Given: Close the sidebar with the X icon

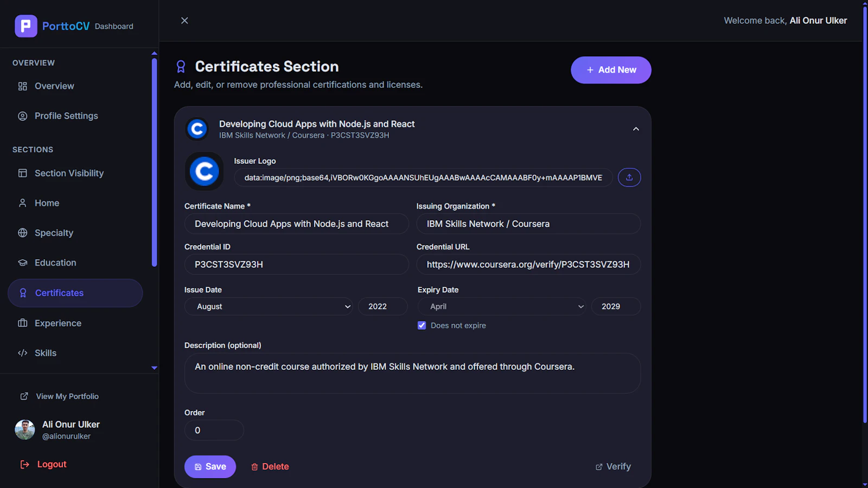Looking at the screenshot, I should [x=184, y=21].
